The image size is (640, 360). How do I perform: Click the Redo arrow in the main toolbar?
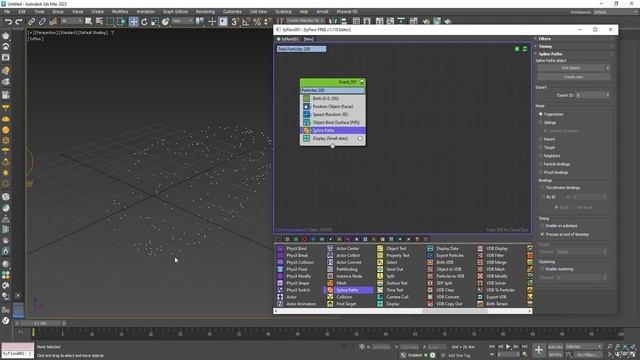click(x=19, y=22)
